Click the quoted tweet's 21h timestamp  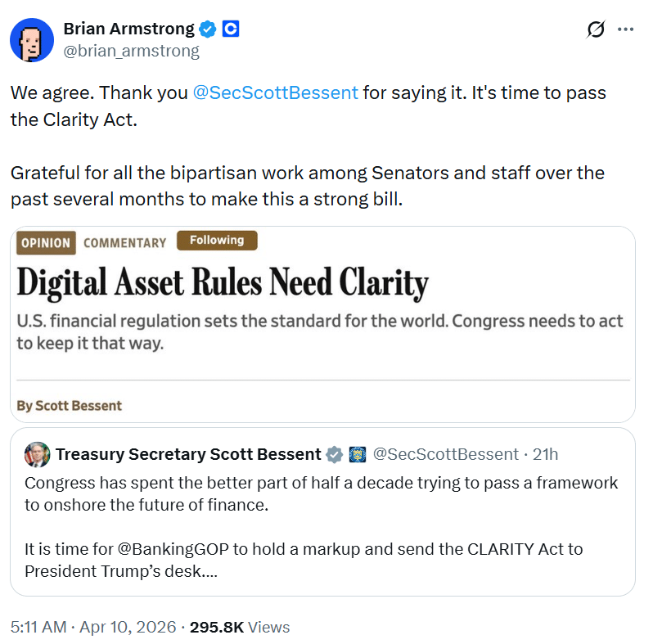(x=545, y=454)
